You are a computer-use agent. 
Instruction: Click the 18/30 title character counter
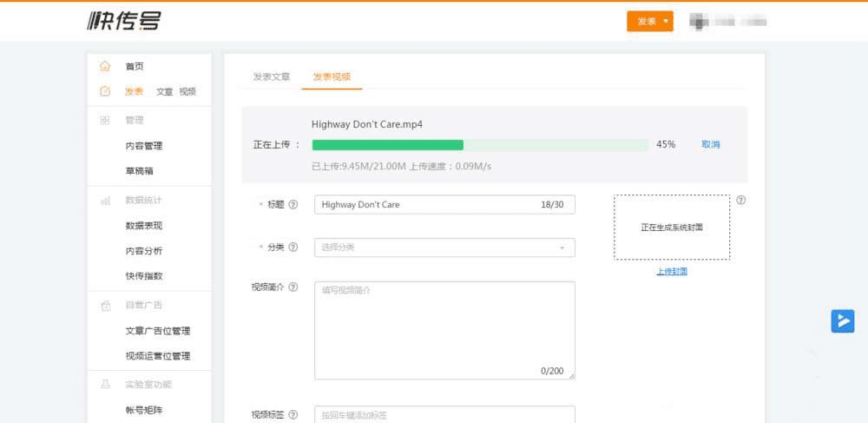point(552,205)
